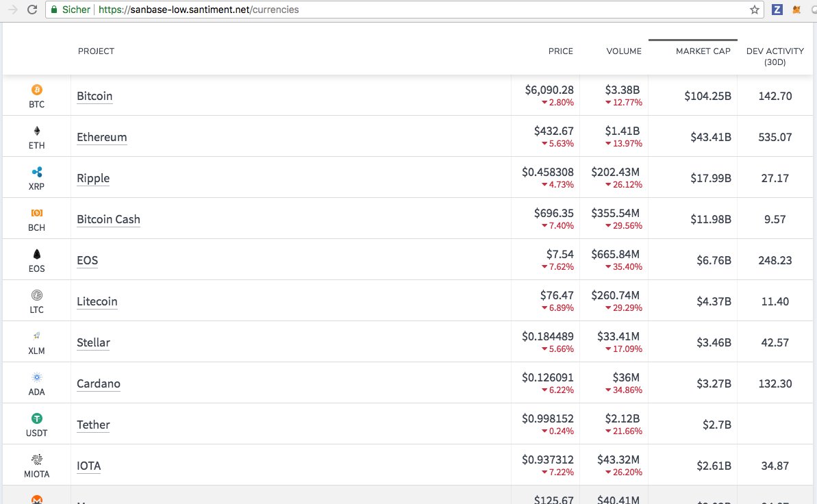Click the green secure padlock icon
The width and height of the screenshot is (817, 504).
point(53,10)
